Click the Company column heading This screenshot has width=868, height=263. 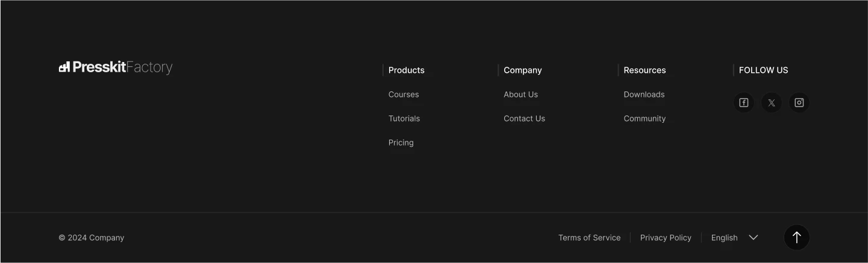(x=523, y=70)
